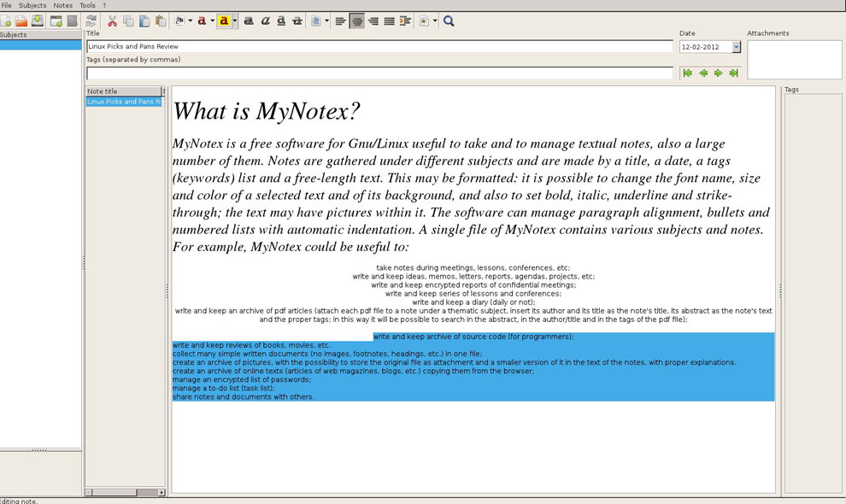Viewport: 846px width, 504px height.
Task: Open the Subjects menu
Action: [x=32, y=5]
